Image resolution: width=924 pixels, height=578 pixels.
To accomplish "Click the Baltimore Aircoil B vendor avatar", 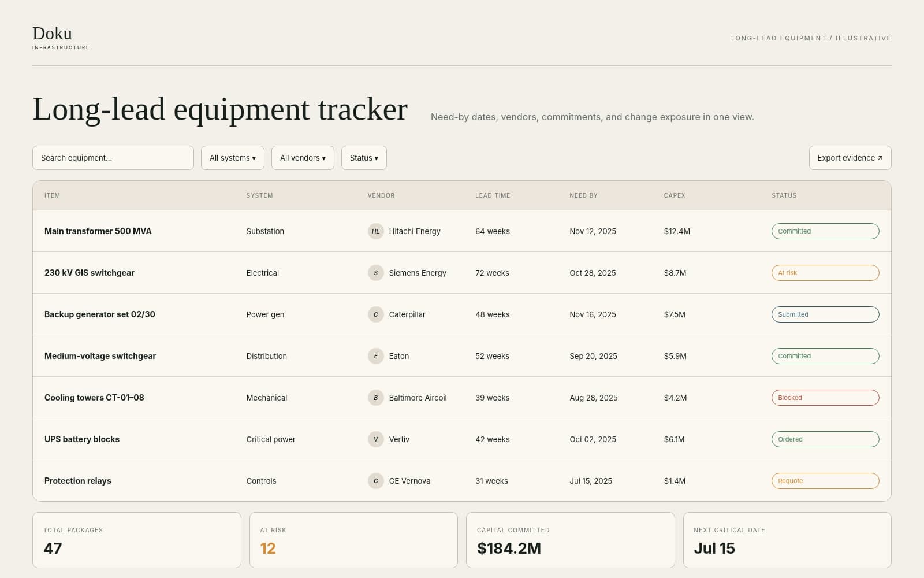I will coord(375,398).
